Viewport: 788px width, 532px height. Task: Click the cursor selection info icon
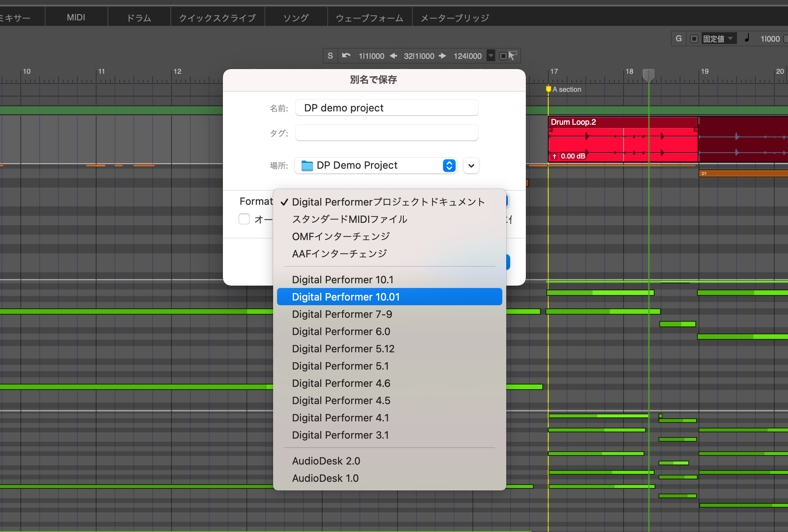513,55
